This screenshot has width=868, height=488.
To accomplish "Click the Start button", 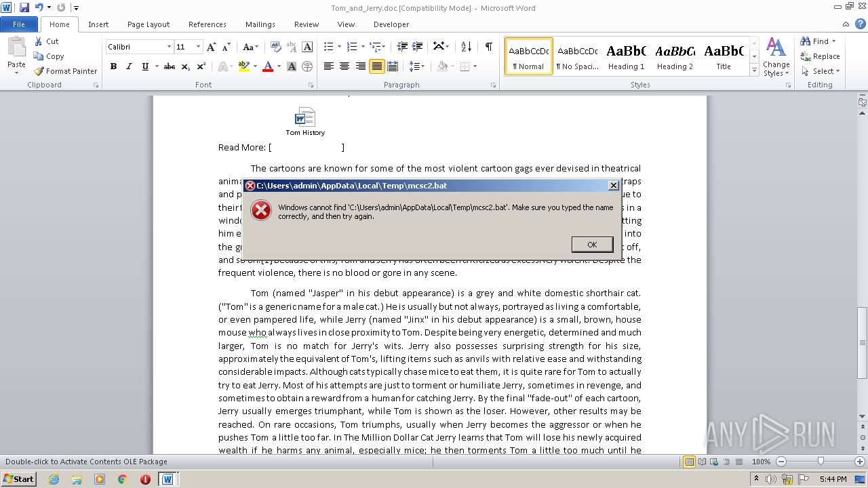I will pyautogui.click(x=18, y=479).
